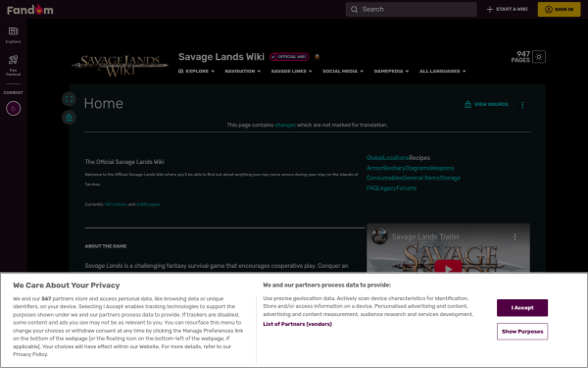Open the Fandom home logo
This screenshot has width=588, height=368.
click(30, 10)
